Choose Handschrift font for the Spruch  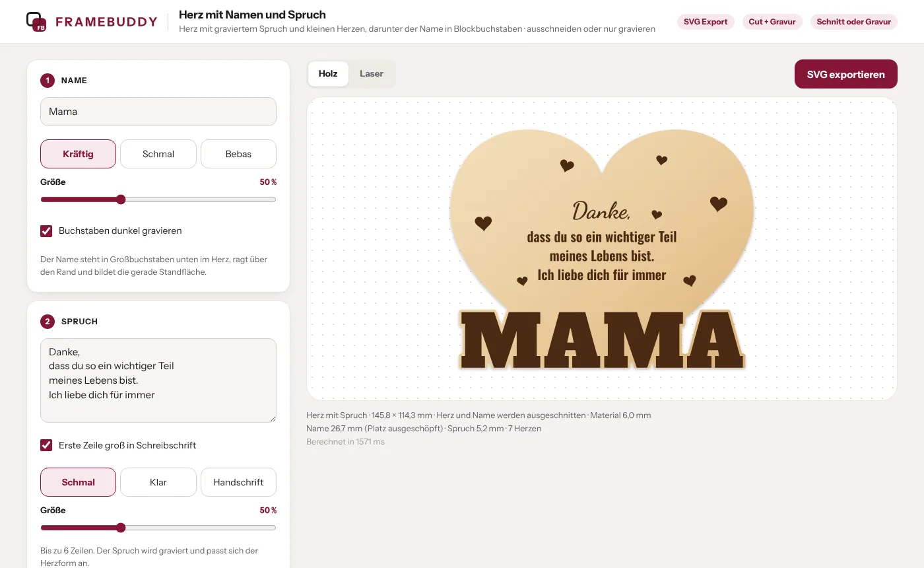[x=238, y=482]
